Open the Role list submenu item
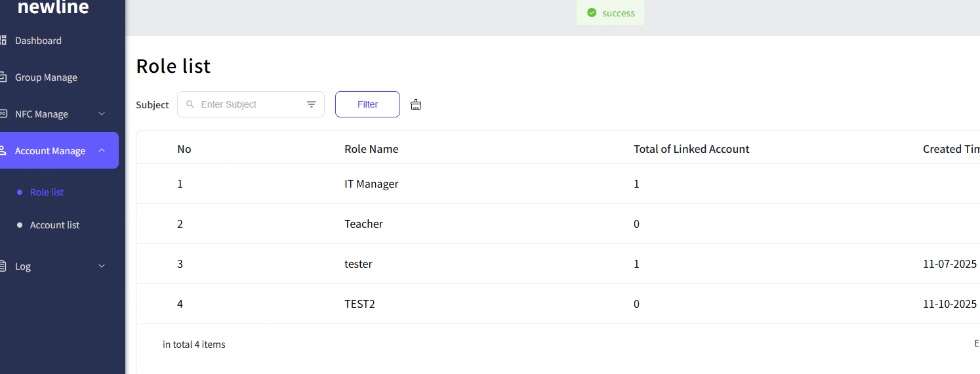 47,192
